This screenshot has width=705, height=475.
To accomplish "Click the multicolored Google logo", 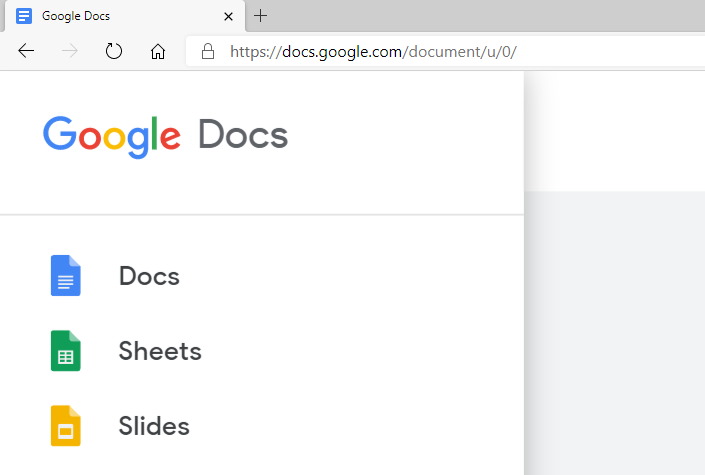I will coord(112,135).
